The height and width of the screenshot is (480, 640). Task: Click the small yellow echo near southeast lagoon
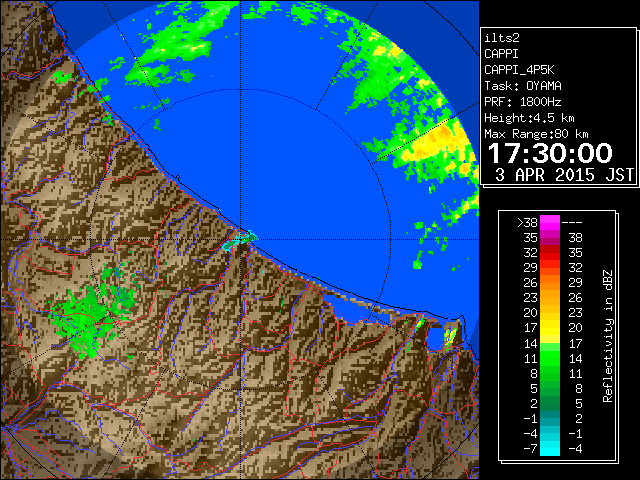point(450,337)
